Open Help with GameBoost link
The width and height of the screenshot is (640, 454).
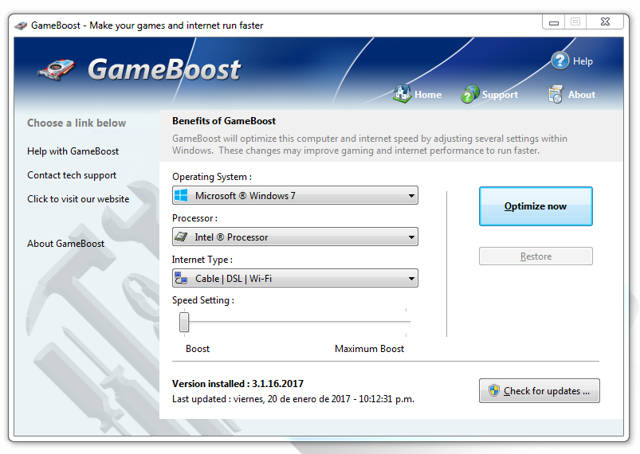[x=73, y=151]
